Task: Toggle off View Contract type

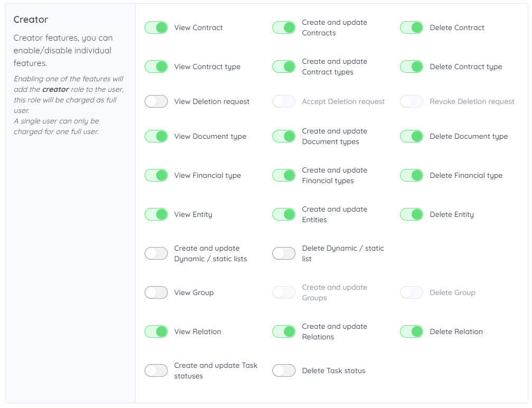Action: (156, 67)
